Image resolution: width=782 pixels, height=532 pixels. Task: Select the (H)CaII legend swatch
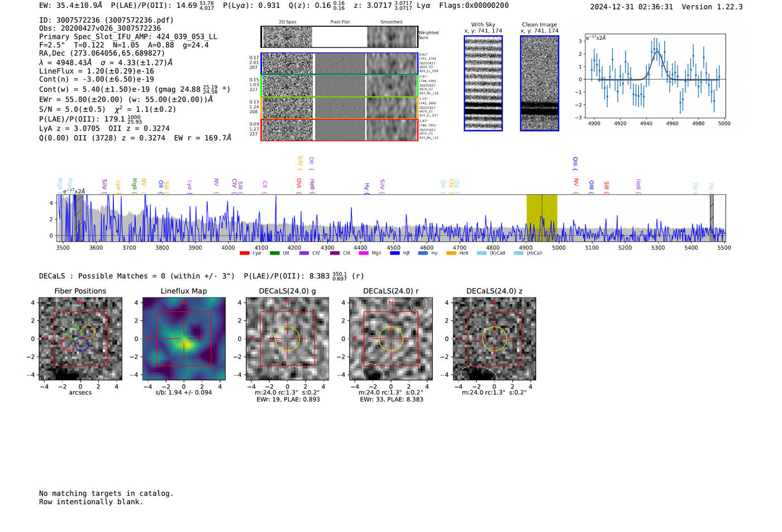pos(518,253)
